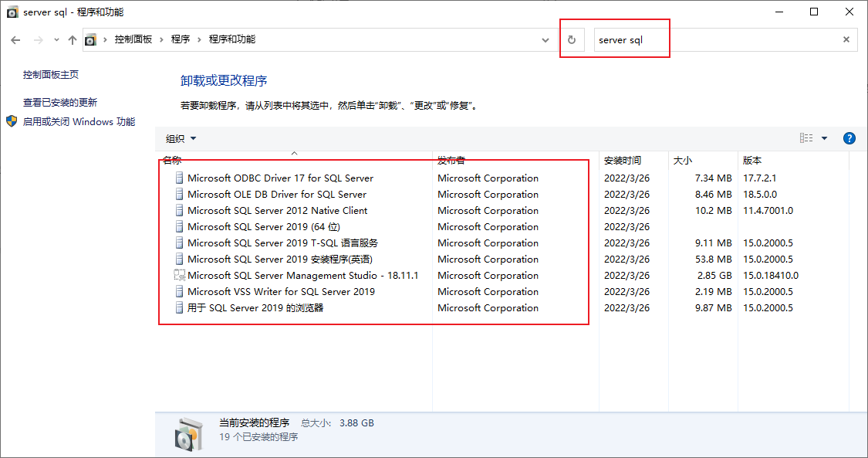Click the icon of SQL Server 2012 Native Client
Image resolution: width=868 pixels, height=458 pixels.
pyautogui.click(x=179, y=210)
